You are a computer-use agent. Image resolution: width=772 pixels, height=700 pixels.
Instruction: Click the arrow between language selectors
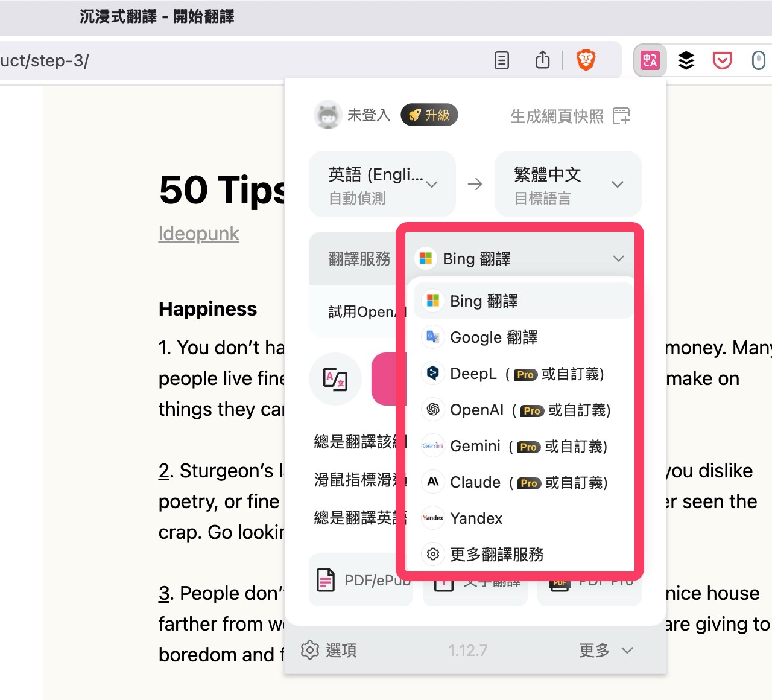point(475,184)
